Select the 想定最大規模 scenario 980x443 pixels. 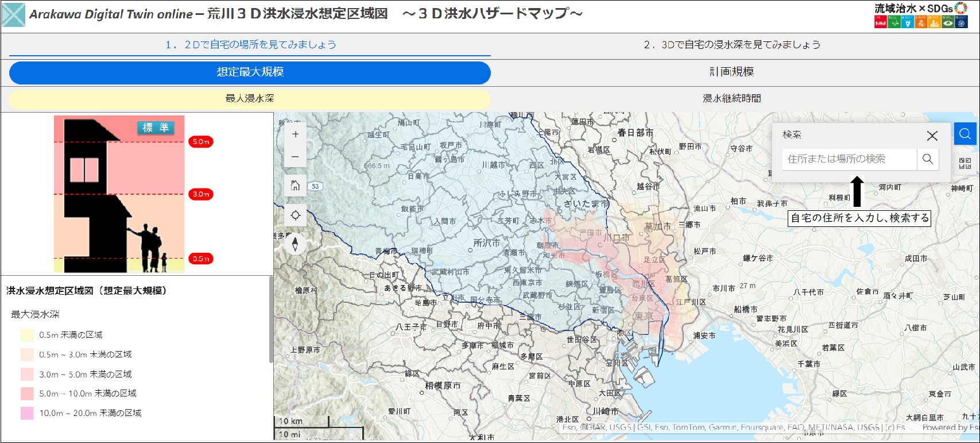click(x=250, y=72)
